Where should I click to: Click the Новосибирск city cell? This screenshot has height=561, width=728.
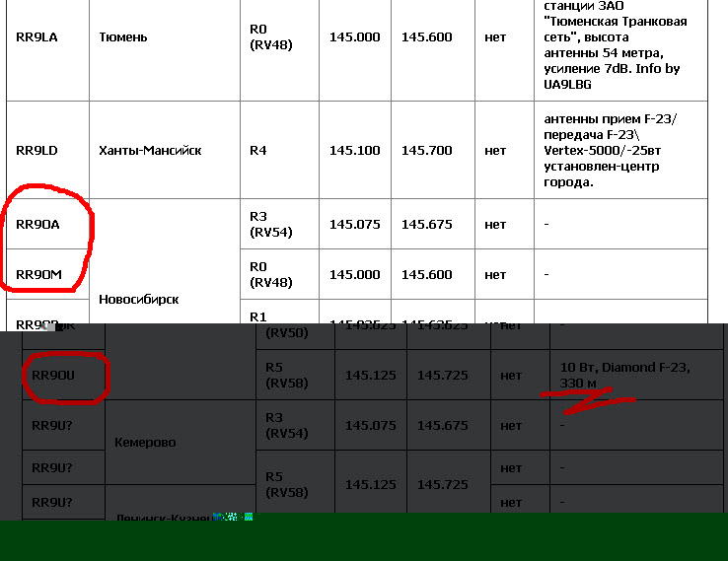pyautogui.click(x=139, y=299)
